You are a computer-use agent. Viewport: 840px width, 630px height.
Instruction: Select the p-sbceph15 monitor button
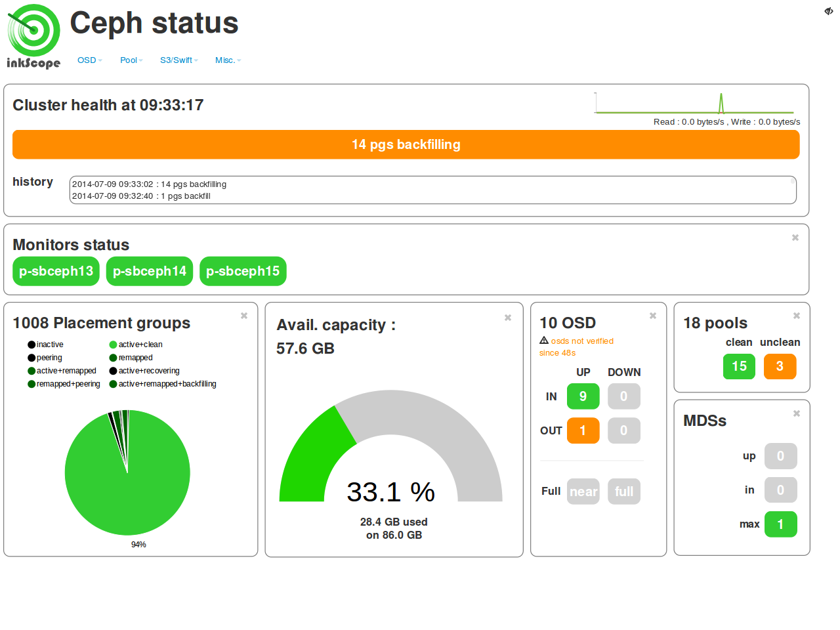click(x=243, y=271)
